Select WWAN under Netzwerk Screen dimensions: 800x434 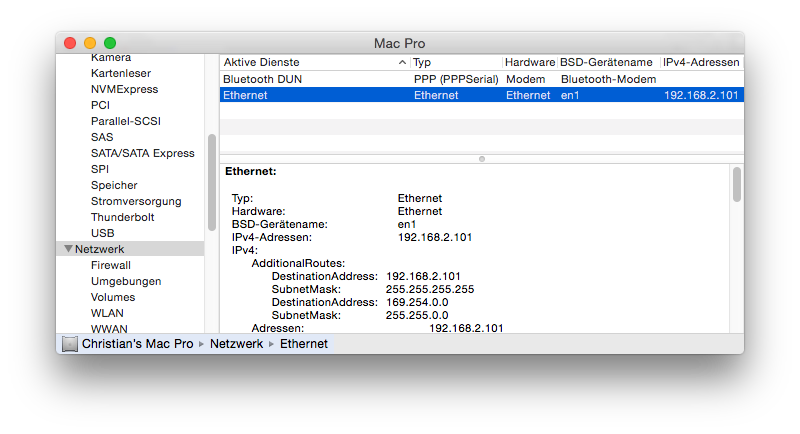click(109, 329)
